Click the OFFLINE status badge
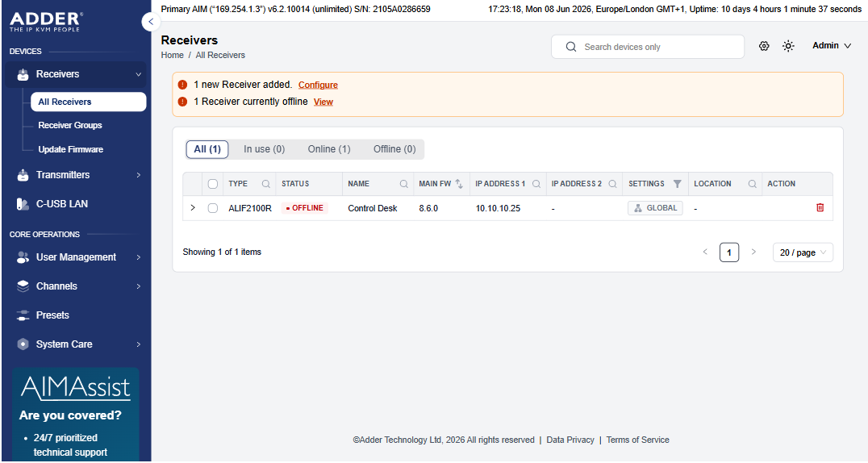Viewport: 868px width, 463px height. pos(304,208)
